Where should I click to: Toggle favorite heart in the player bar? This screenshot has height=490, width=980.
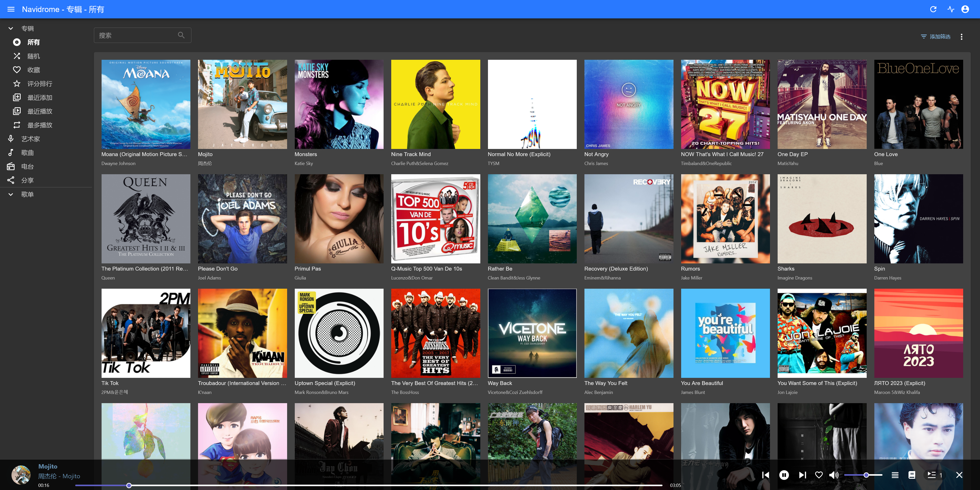point(819,475)
